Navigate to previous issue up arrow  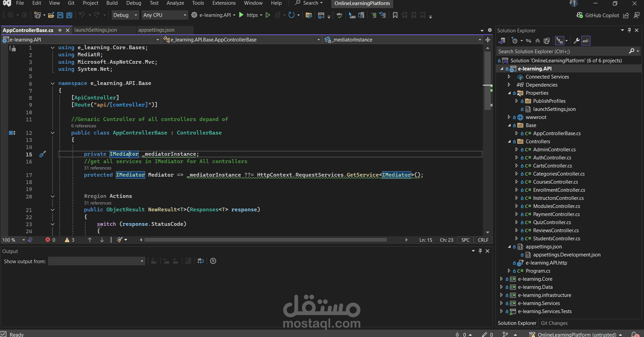[x=90, y=240]
